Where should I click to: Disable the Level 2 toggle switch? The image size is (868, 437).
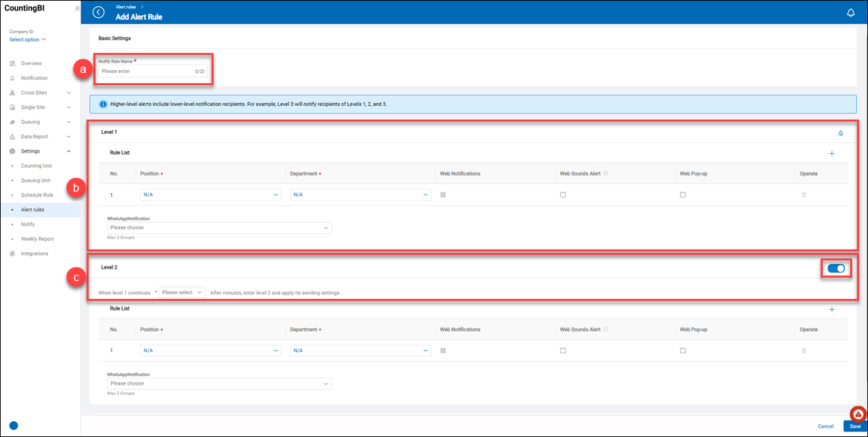836,268
